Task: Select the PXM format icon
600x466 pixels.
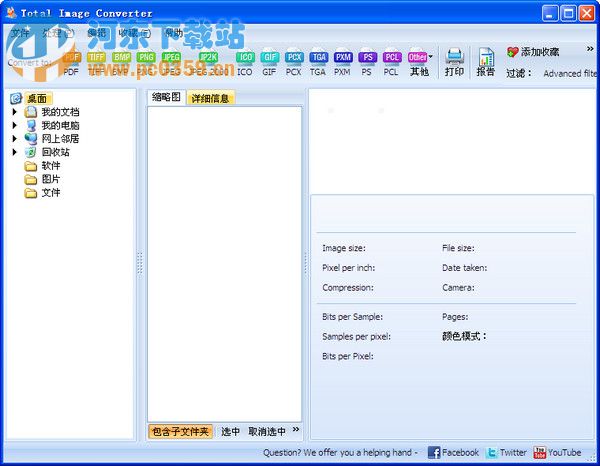Action: click(343, 64)
